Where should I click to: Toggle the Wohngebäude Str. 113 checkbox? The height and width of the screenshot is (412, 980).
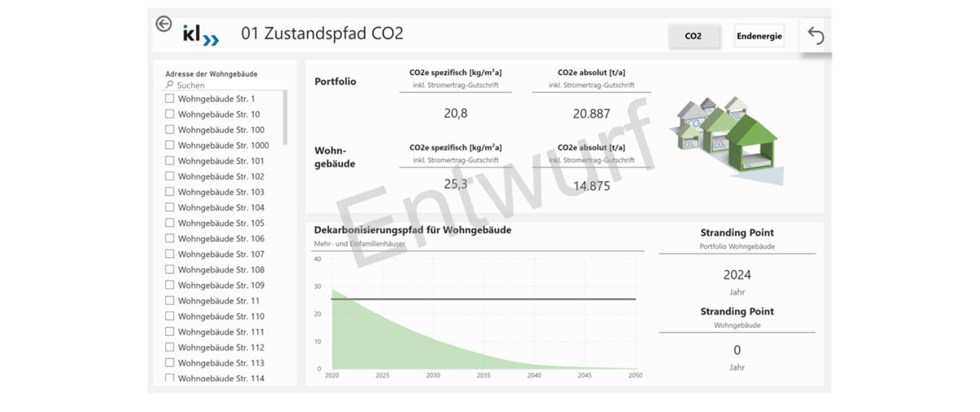tap(170, 363)
